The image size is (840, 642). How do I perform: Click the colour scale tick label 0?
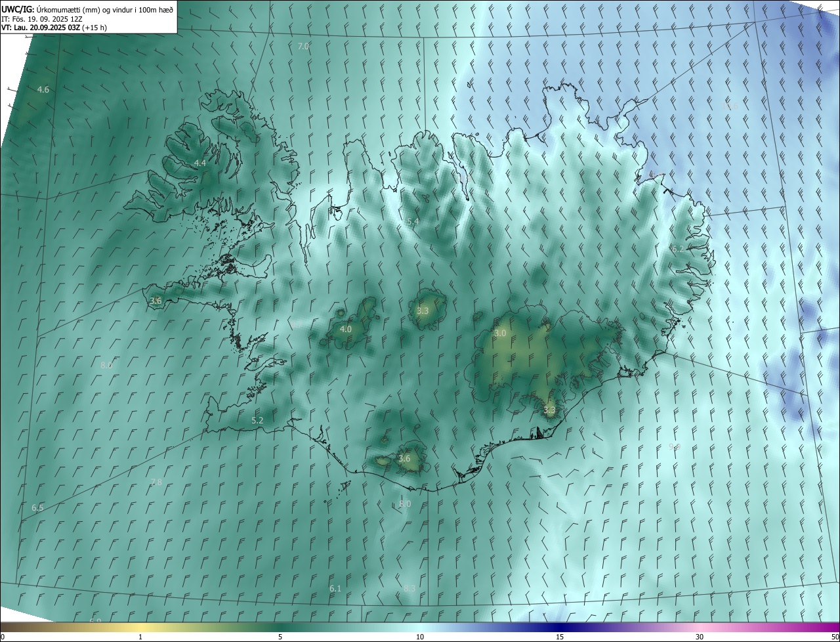(3, 637)
